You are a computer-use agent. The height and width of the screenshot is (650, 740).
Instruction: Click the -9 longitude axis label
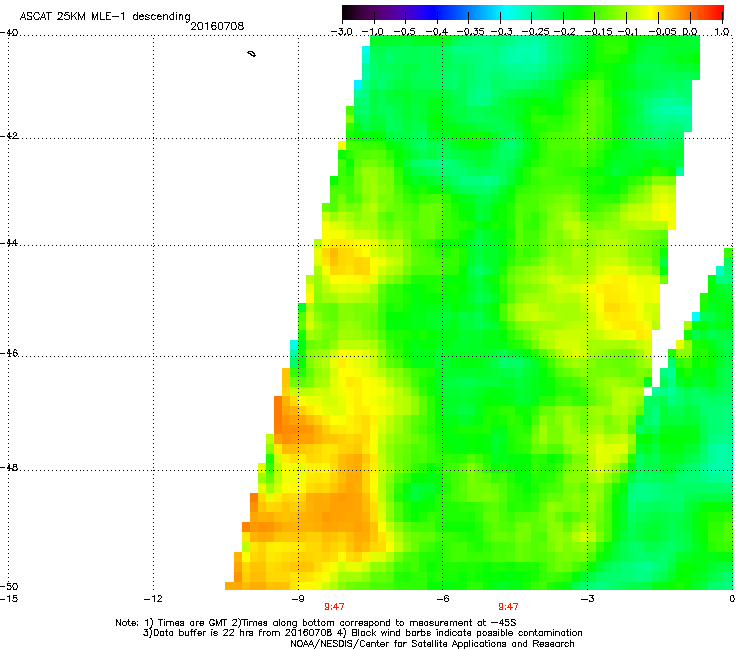pyautogui.click(x=298, y=599)
